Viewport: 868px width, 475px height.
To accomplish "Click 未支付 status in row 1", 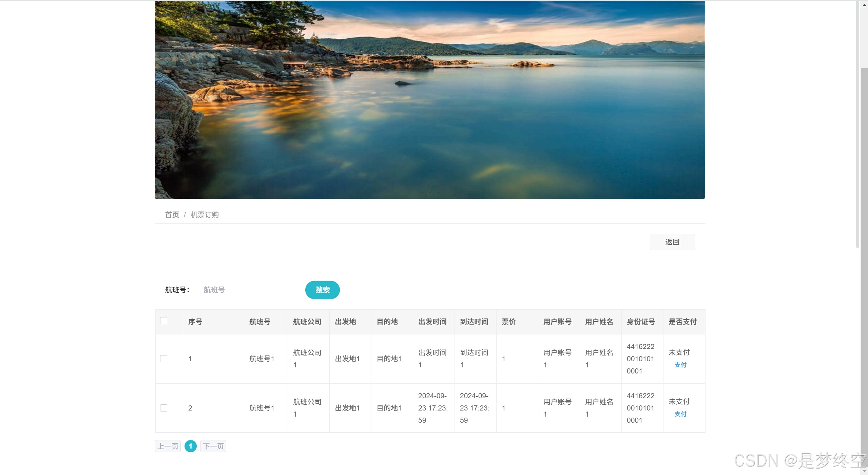I will pyautogui.click(x=679, y=352).
